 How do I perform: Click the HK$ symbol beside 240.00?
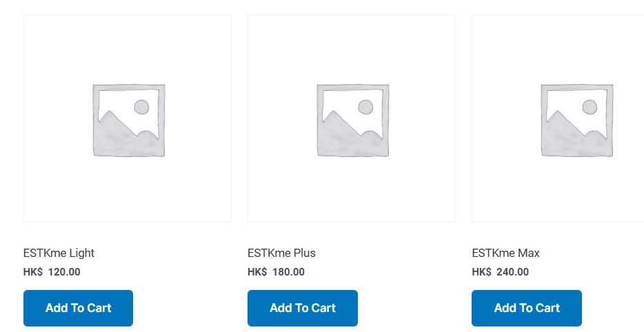(481, 272)
